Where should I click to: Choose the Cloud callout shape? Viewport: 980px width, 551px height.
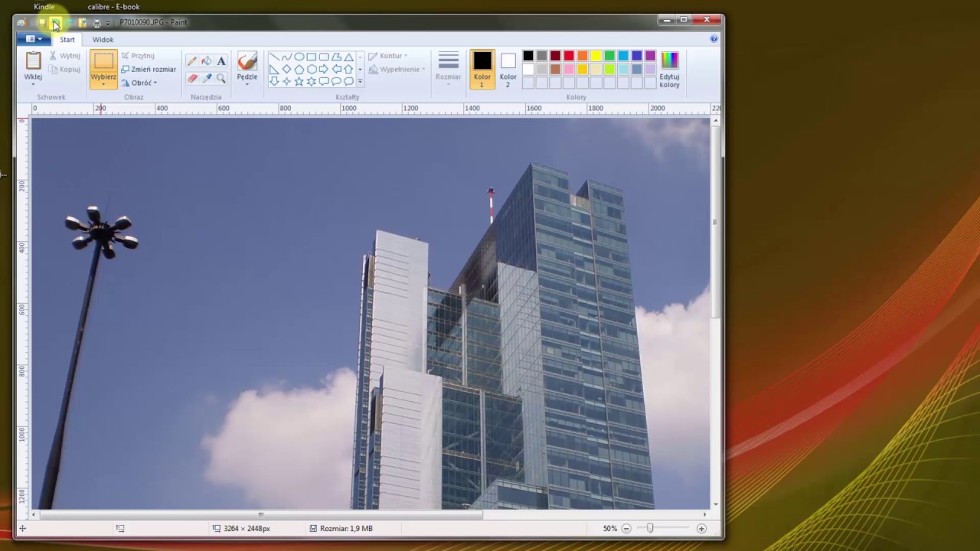(x=348, y=81)
